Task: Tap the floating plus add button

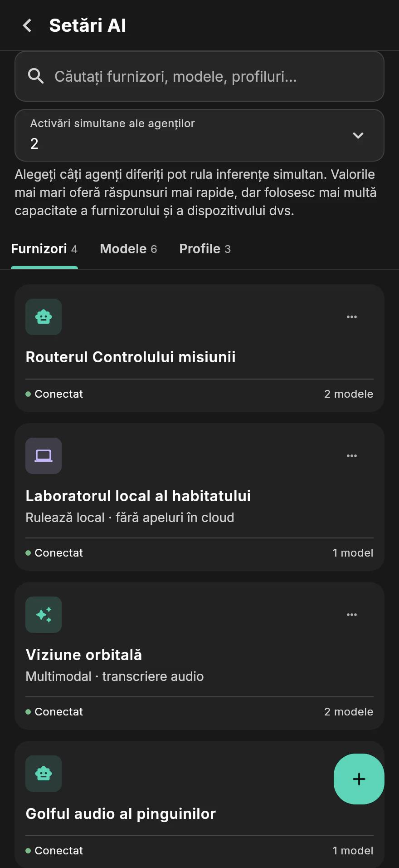Action: 359,779
